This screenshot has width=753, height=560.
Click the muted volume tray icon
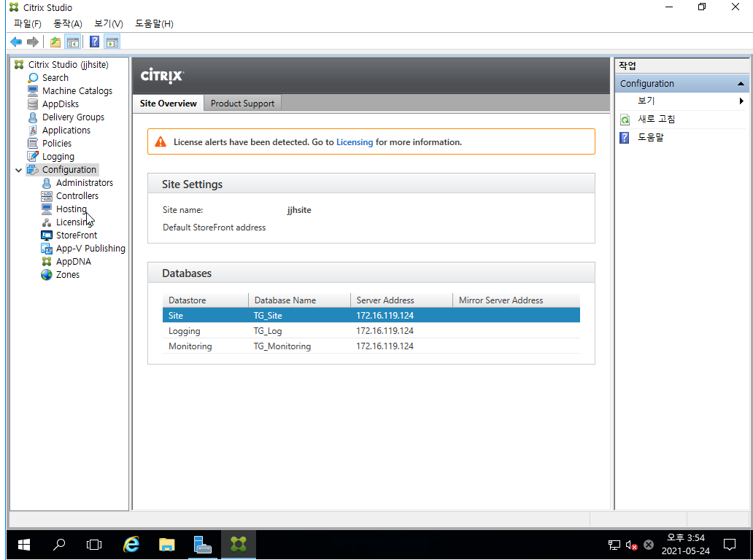[631, 545]
